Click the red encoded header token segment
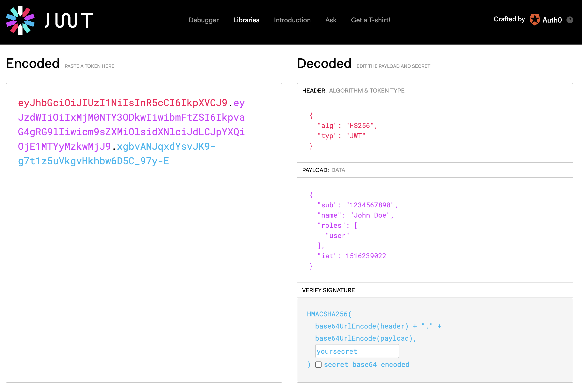 123,103
